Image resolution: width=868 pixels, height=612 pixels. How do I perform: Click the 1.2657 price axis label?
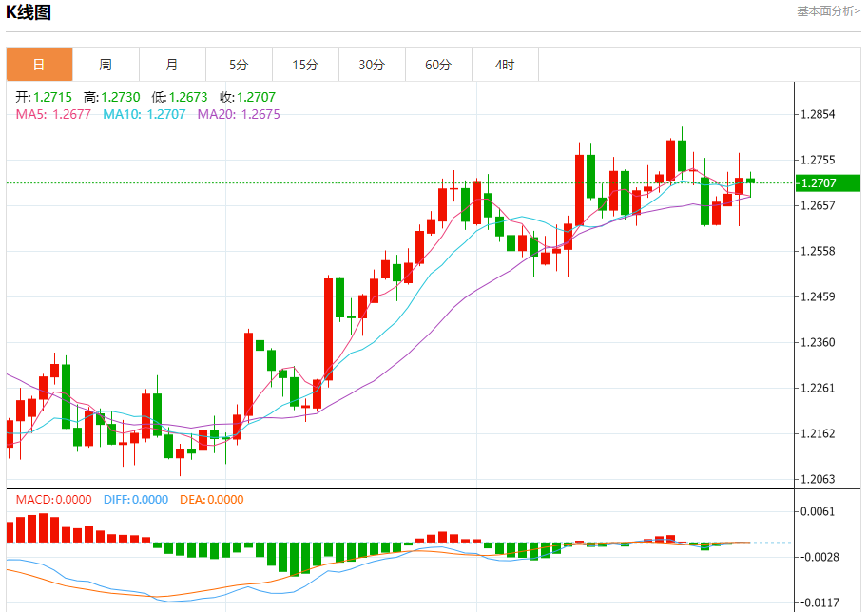[x=818, y=205]
